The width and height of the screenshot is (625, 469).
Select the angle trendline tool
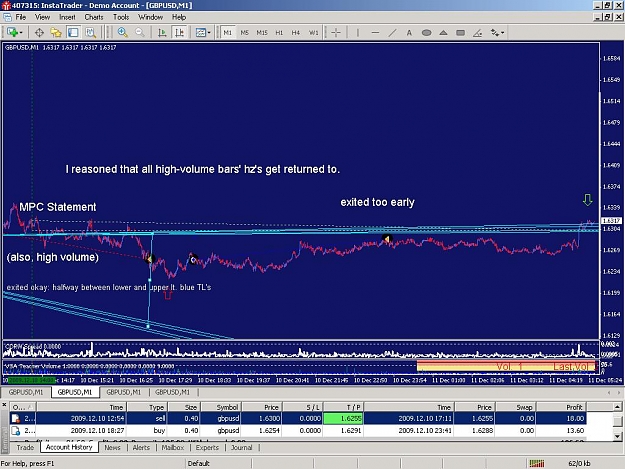click(x=478, y=33)
